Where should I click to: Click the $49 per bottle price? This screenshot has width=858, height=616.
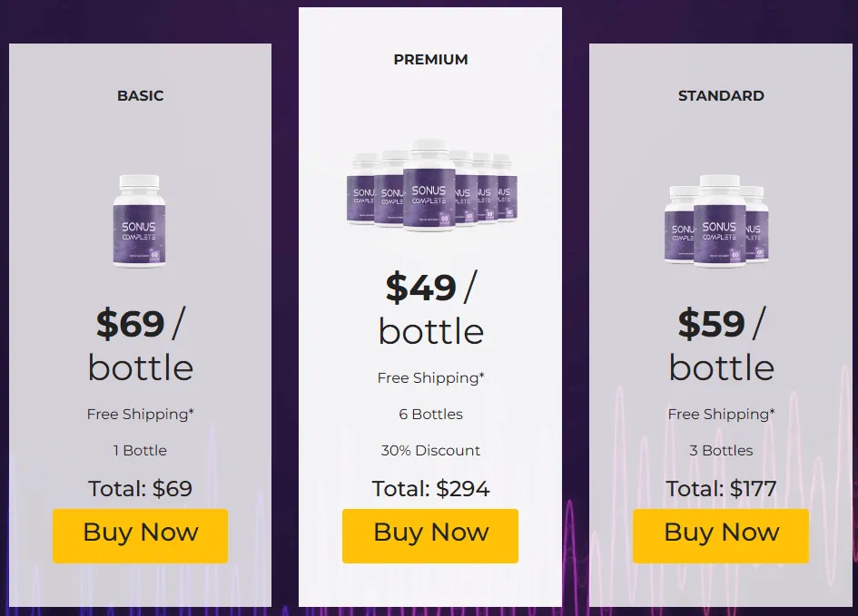(429, 308)
